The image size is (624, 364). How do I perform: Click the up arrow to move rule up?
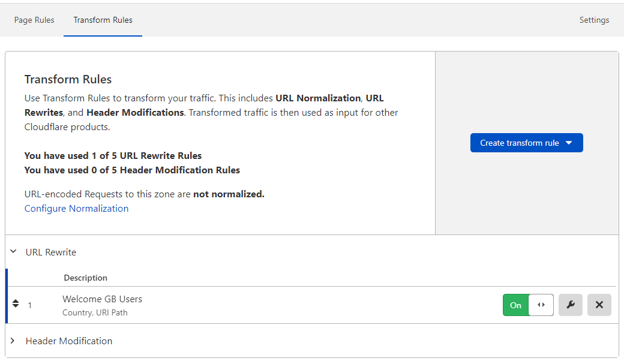coord(16,301)
